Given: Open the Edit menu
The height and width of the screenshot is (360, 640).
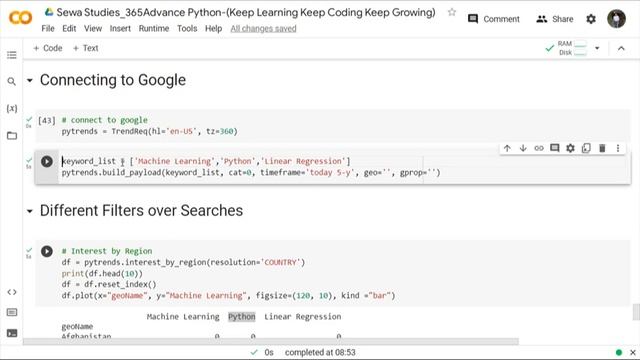Looking at the screenshot, I should 69,29.
